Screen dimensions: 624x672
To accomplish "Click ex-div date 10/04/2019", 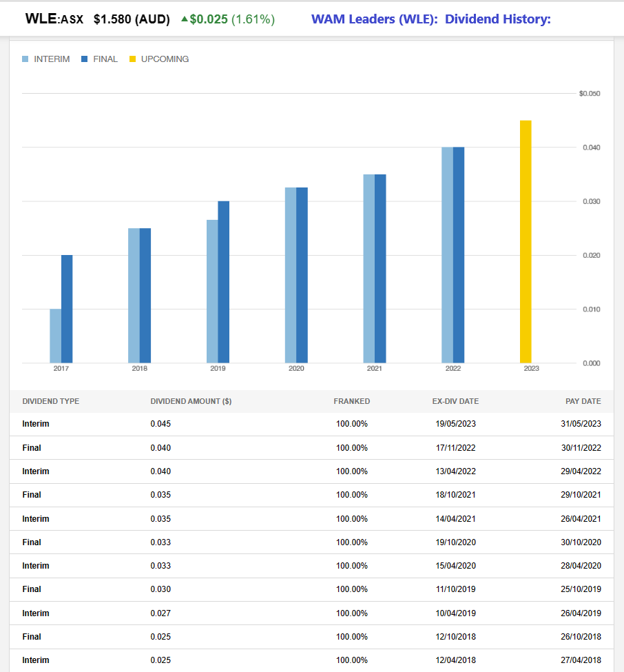I will click(x=456, y=613).
